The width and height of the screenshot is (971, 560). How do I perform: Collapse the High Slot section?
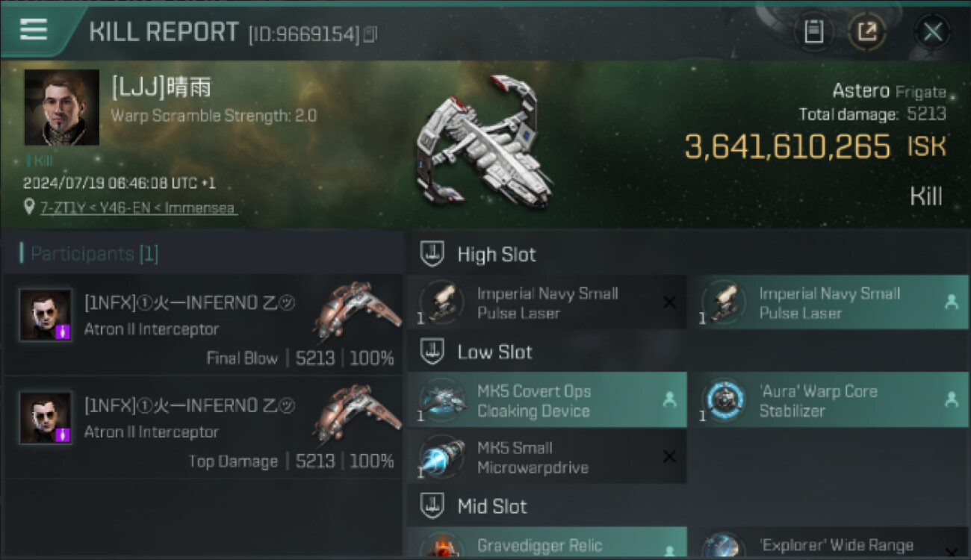coord(432,254)
